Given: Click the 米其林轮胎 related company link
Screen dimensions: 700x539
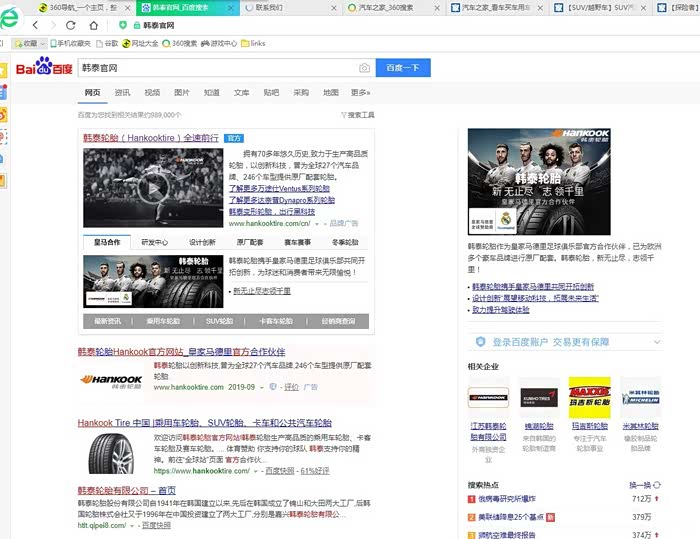Looking at the screenshot, I should (640, 425).
